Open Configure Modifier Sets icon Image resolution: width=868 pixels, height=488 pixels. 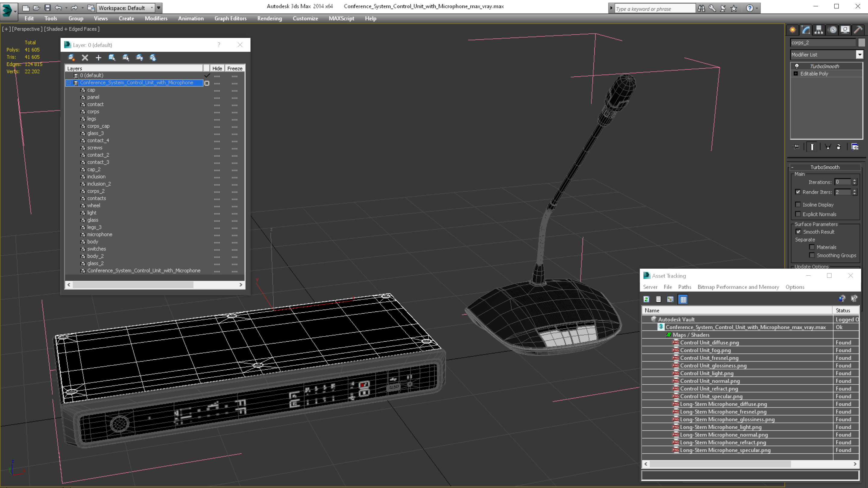tap(855, 147)
